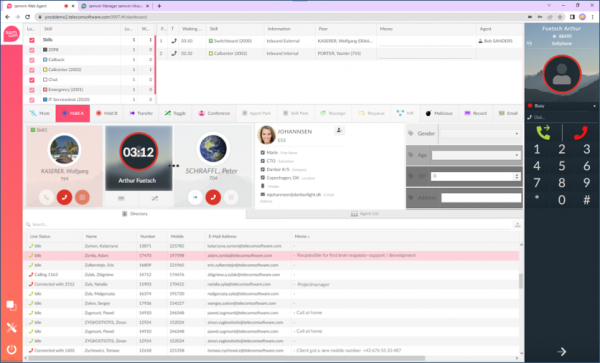Click the samwin logo in sidebar
Screen dimensions: 600x363
tap(11, 34)
